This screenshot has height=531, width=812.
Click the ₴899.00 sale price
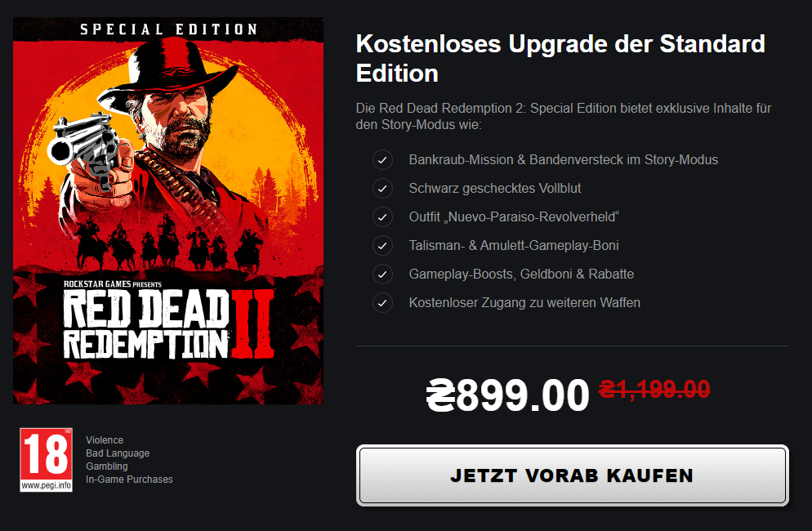tap(507, 395)
